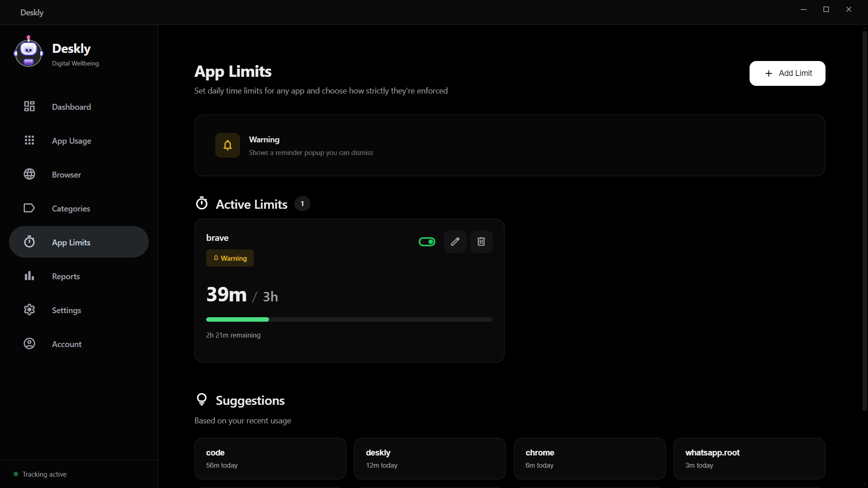Open the Reports menu item
This screenshot has height=488, width=868.
[66, 277]
